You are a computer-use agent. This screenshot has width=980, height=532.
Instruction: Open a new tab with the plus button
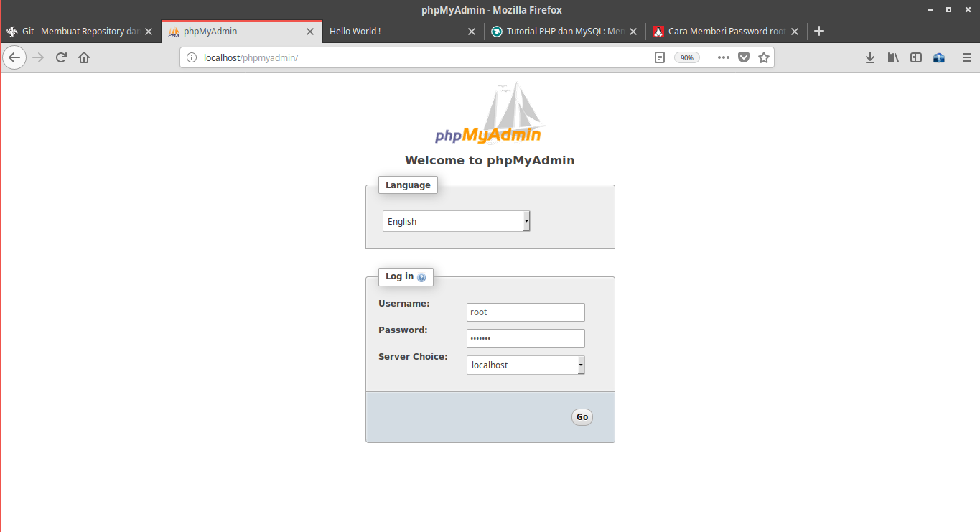819,31
